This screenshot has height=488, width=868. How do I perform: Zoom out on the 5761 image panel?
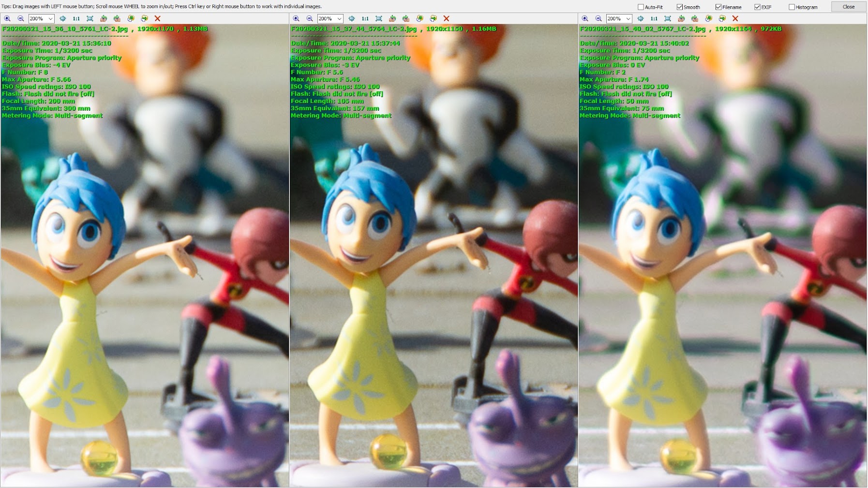coord(21,18)
